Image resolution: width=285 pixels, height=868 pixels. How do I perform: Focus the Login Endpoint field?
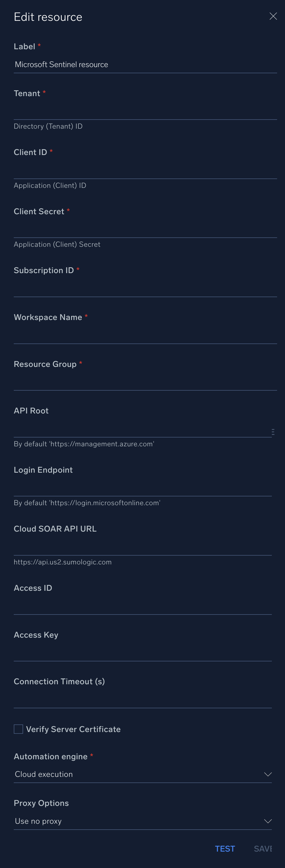click(x=143, y=488)
